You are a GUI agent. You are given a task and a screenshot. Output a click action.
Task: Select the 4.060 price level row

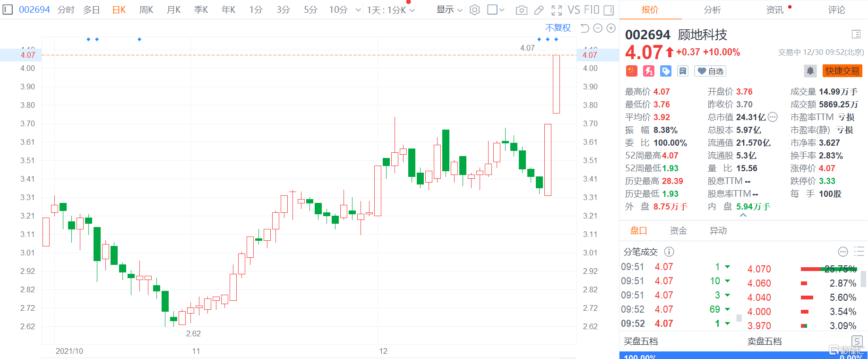(x=802, y=283)
